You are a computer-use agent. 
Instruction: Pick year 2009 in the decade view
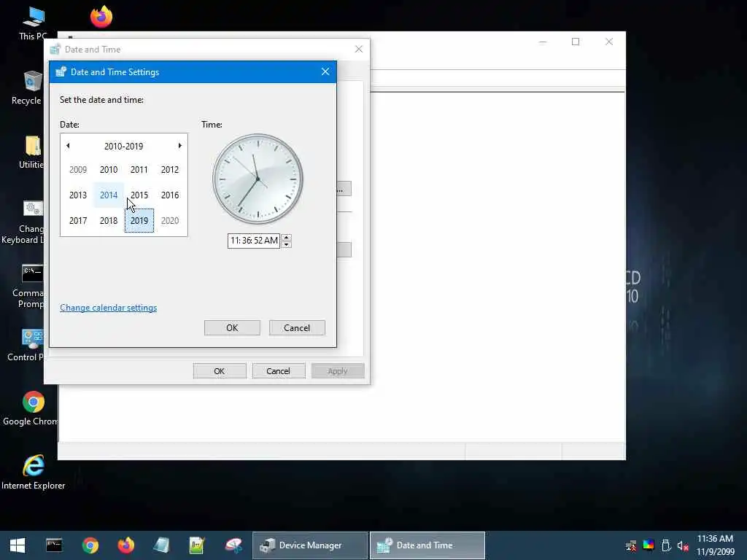pos(78,169)
